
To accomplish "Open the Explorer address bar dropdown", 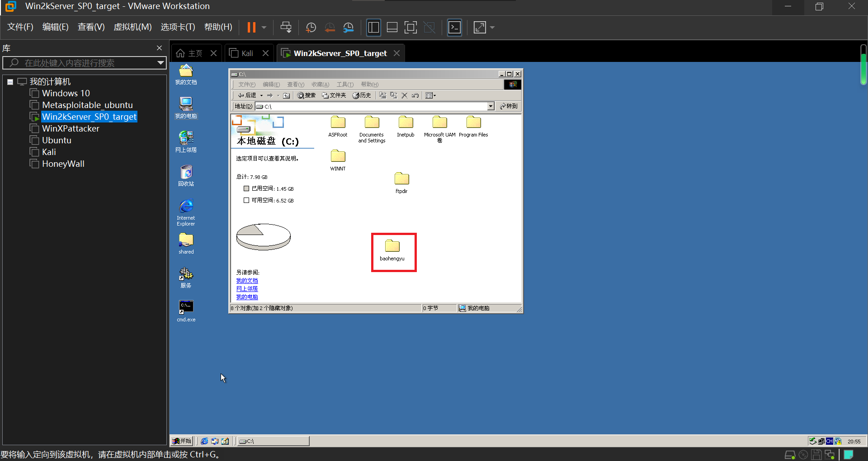I will click(491, 106).
